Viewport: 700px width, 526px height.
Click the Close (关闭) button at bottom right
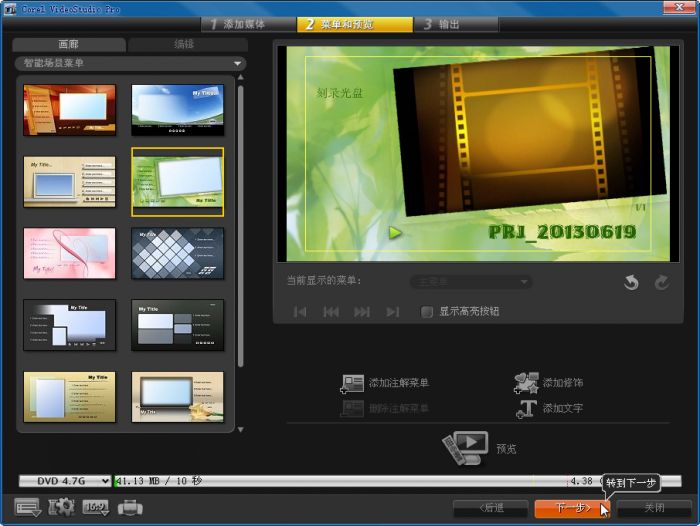(x=654, y=508)
